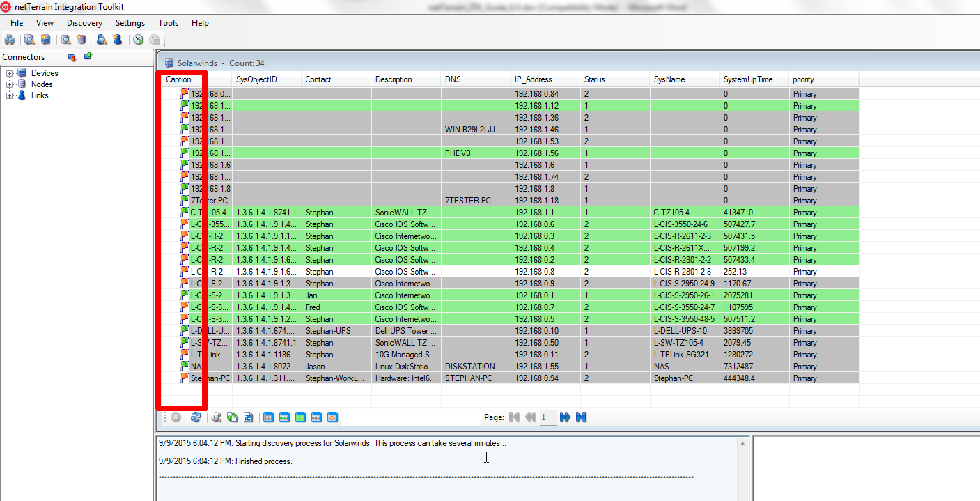
Task: Click the page number input field
Action: (548, 417)
